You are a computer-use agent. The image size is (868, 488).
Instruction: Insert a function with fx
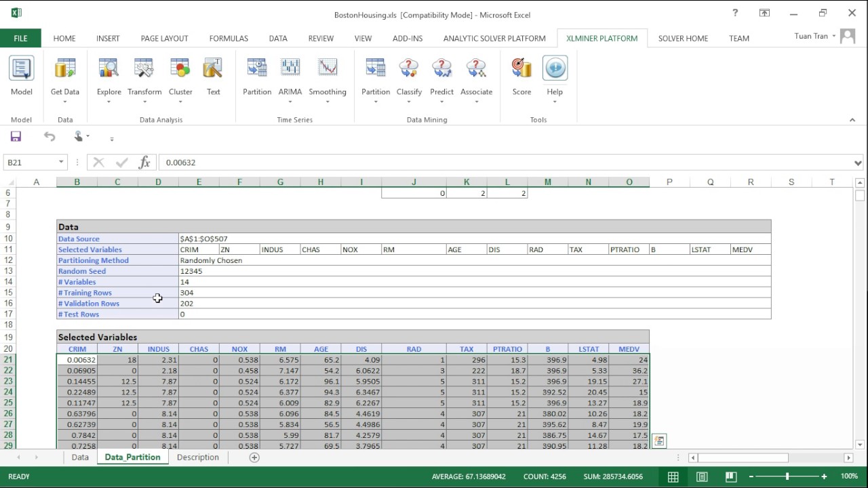pyautogui.click(x=144, y=163)
